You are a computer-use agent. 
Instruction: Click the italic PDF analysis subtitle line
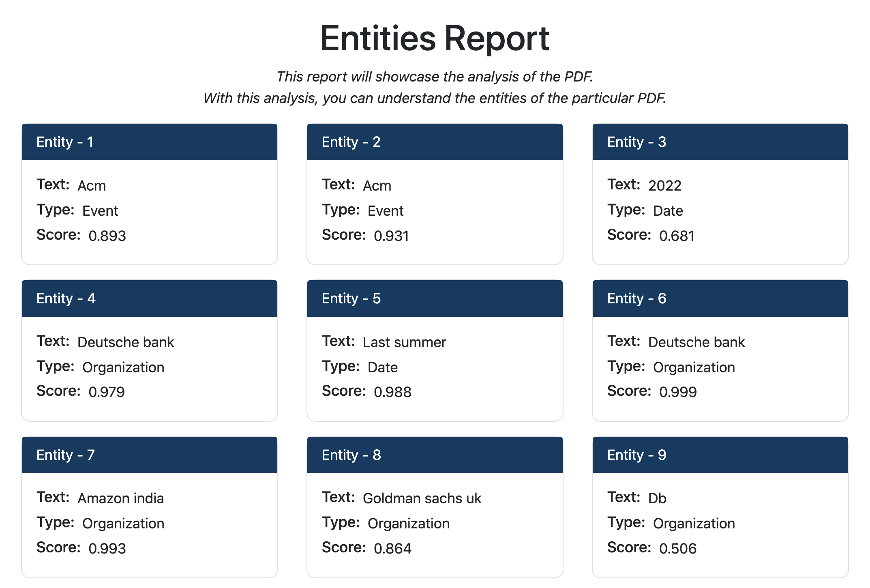pyautogui.click(x=435, y=77)
